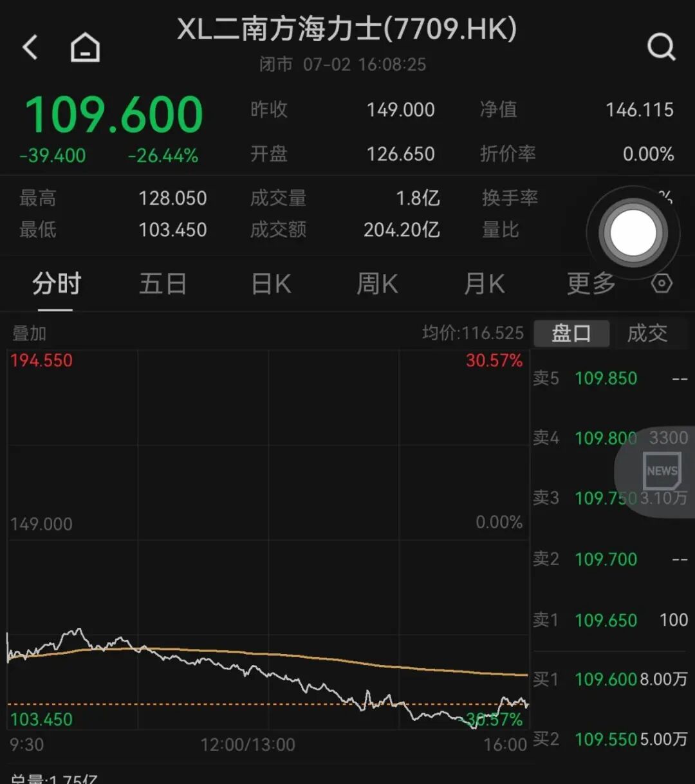This screenshot has width=695, height=784.
Task: Select the 卖2 price 109.700
Action: point(606,559)
